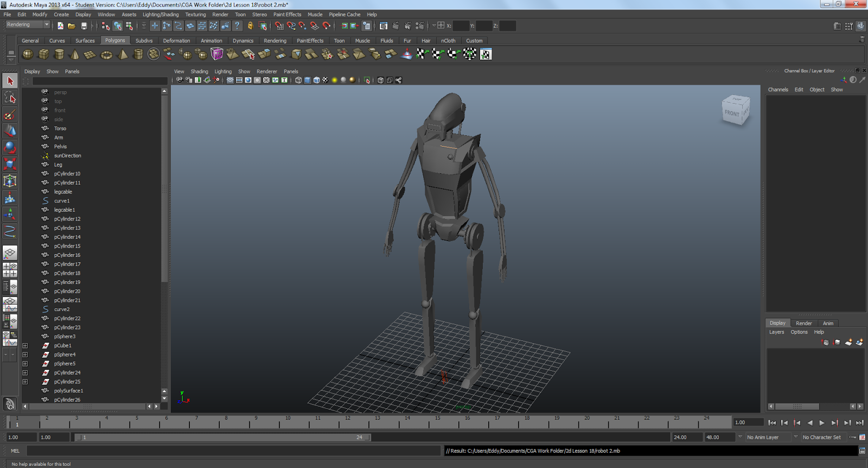Image resolution: width=868 pixels, height=468 pixels.
Task: Expand the pCylinder24 node in Outliner
Action: pos(25,373)
